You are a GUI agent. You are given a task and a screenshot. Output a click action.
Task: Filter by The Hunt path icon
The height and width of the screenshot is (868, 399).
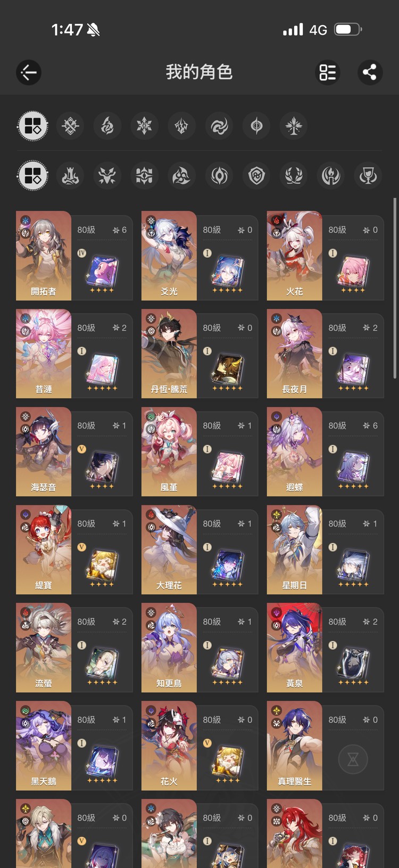click(107, 176)
